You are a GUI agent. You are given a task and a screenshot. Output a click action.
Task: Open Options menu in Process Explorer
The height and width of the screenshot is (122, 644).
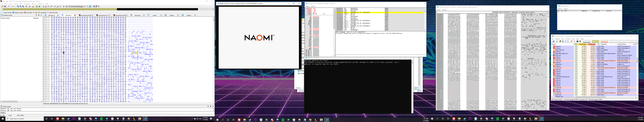pos(557,39)
